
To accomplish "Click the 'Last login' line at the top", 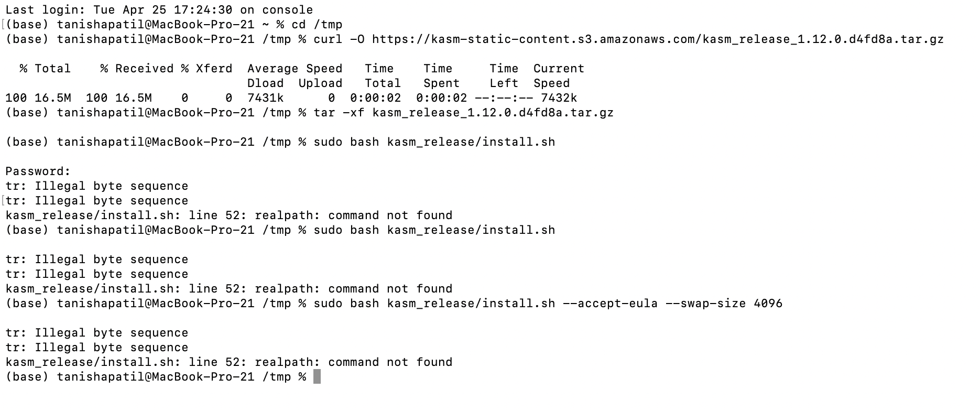I will [159, 10].
